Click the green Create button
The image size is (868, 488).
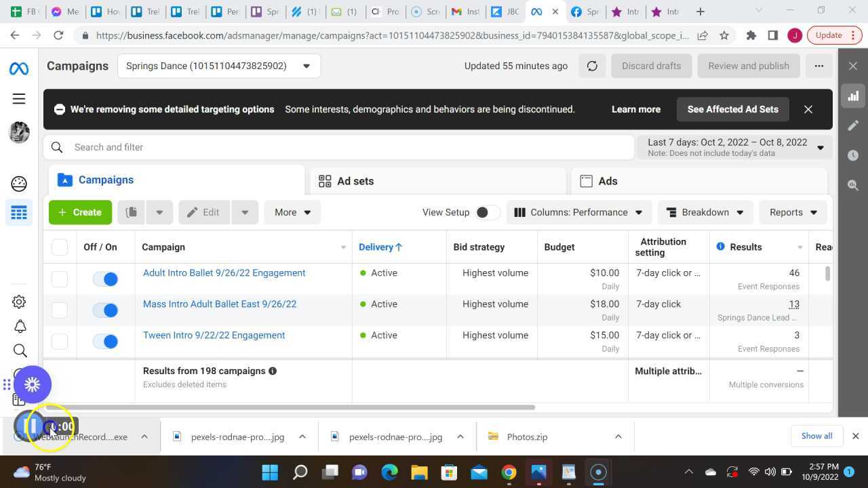[80, 212]
